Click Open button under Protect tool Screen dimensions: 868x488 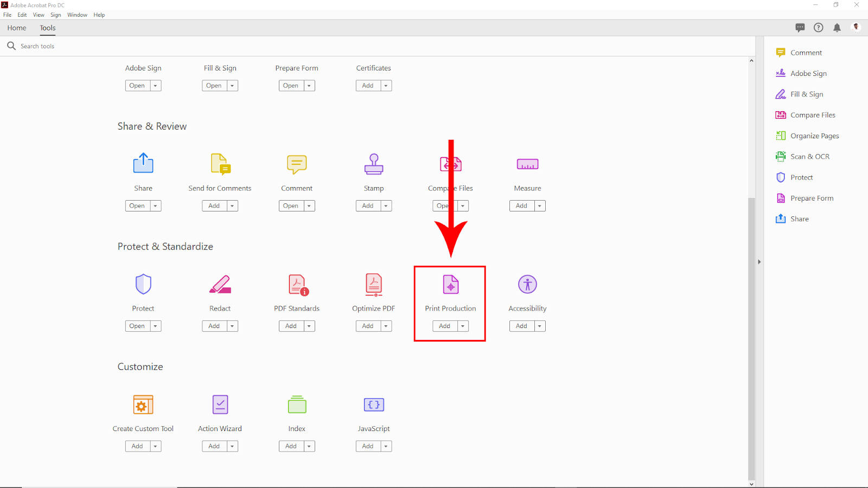click(138, 326)
